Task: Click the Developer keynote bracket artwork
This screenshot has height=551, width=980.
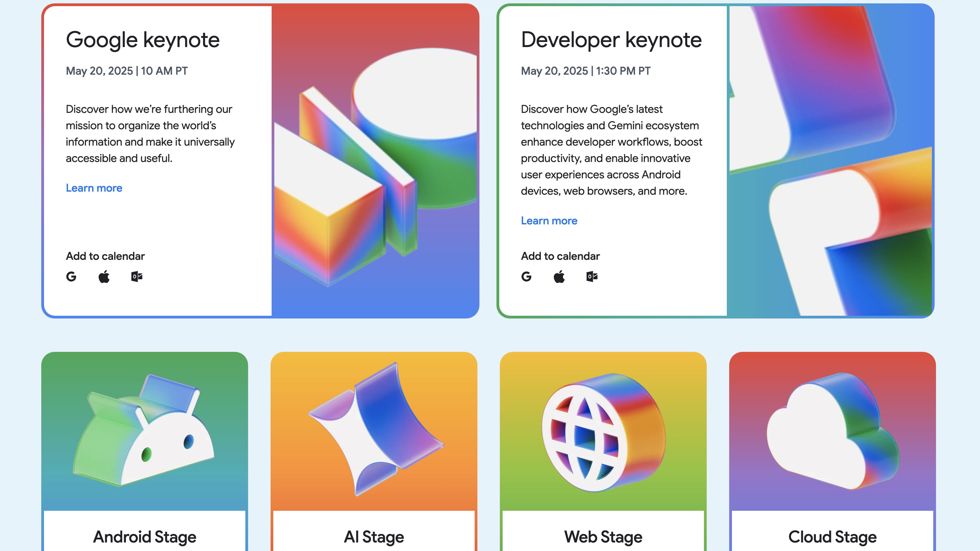Action: pyautogui.click(x=830, y=161)
